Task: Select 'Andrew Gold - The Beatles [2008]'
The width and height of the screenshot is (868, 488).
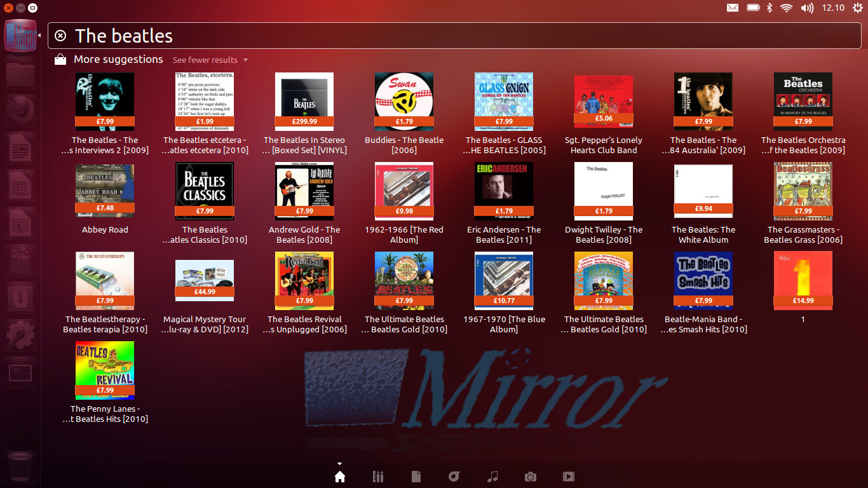Action: point(304,203)
